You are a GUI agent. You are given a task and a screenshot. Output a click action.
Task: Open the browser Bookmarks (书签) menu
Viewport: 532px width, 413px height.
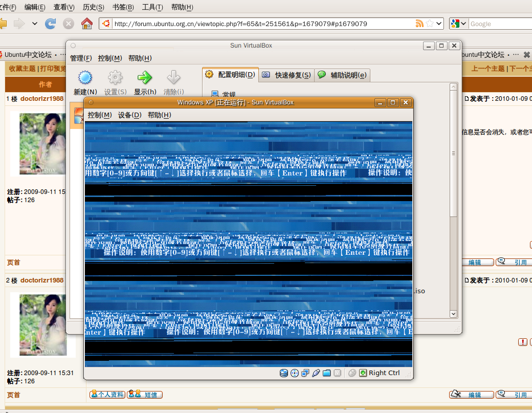(x=123, y=7)
